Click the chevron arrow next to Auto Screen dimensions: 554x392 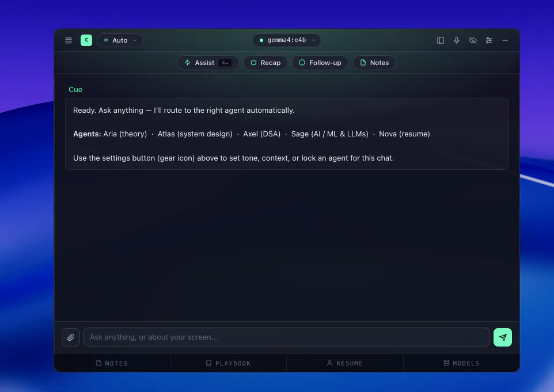click(135, 40)
